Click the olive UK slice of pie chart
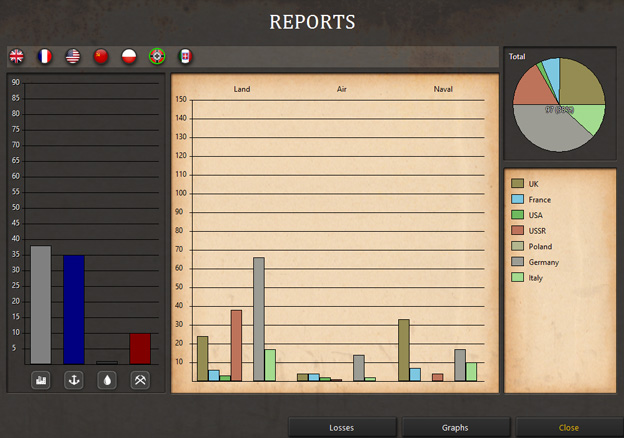 (x=579, y=86)
